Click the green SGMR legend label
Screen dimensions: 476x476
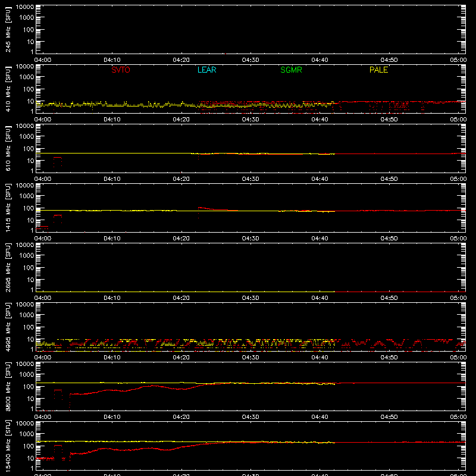291,70
